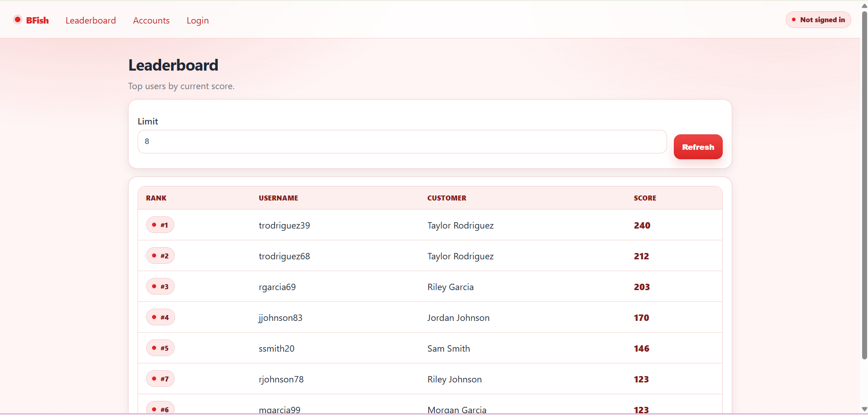Click the vertical scrollbar thumb
Viewport: 868px width, 415px height.
pyautogui.click(x=864, y=185)
